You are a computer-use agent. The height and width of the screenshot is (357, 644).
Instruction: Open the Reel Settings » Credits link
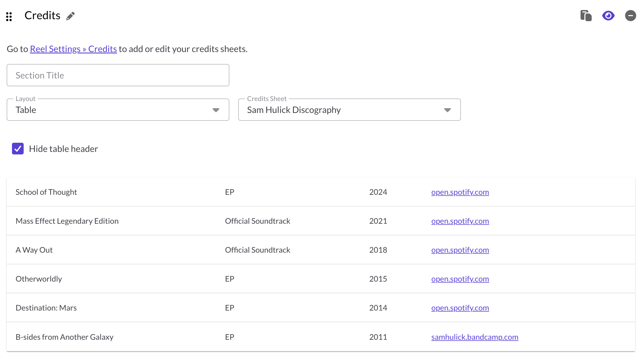click(x=73, y=49)
